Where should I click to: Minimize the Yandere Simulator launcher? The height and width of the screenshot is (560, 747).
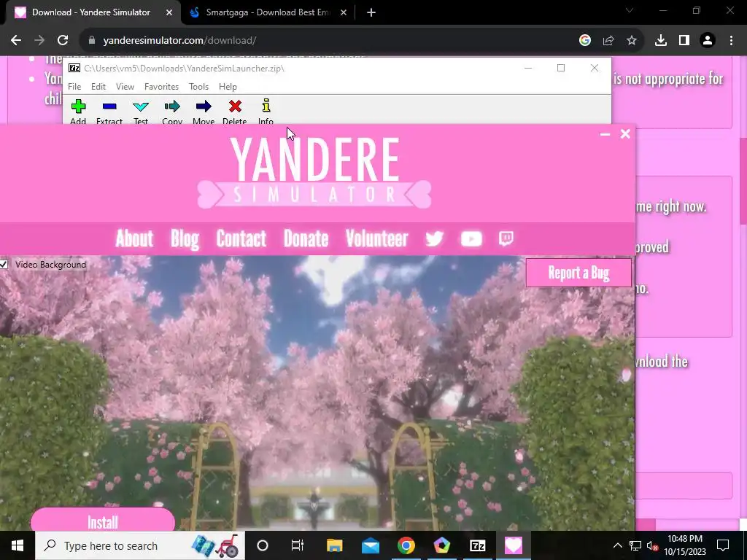(x=605, y=134)
